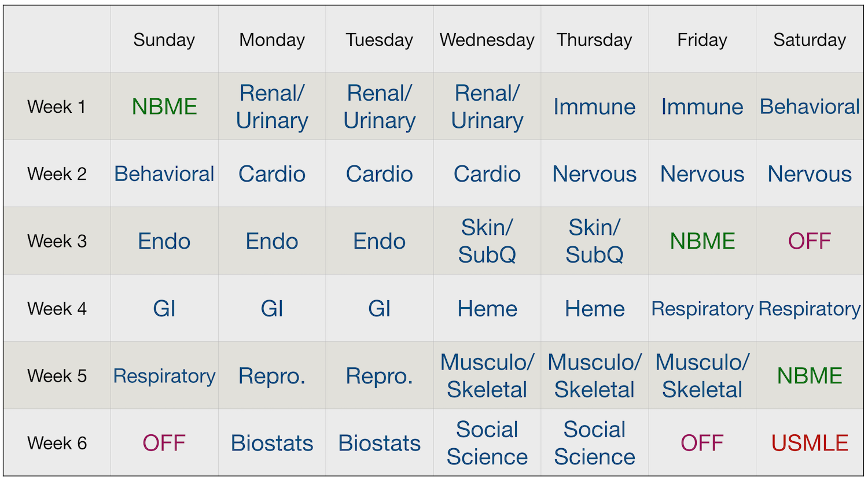Image resolution: width=868 pixels, height=480 pixels.
Task: Click Week 1 Monday Renal/Urinary cell
Action: coord(272,106)
